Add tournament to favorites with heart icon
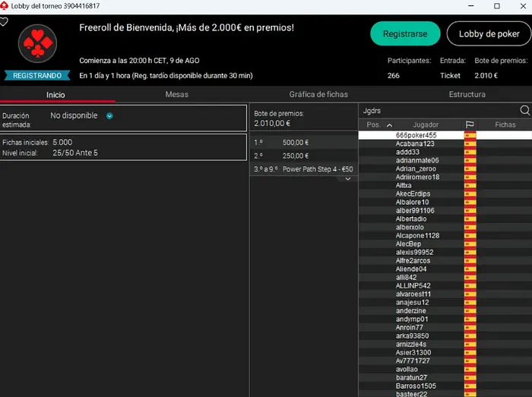Screen dimensions: 532x397 pyautogui.click(x=3, y=22)
